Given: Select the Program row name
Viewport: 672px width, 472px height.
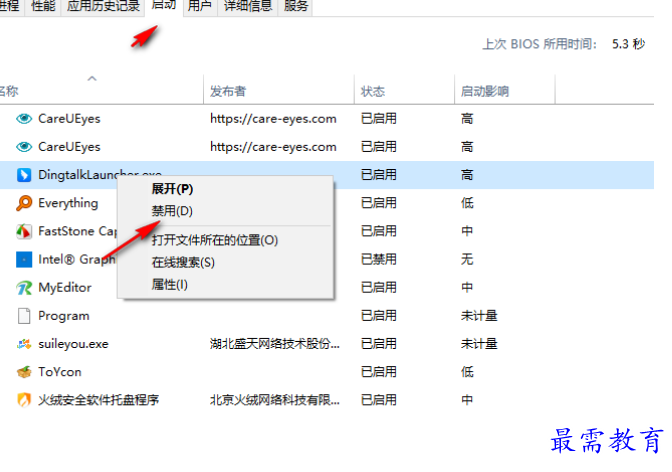Looking at the screenshot, I should tap(64, 316).
